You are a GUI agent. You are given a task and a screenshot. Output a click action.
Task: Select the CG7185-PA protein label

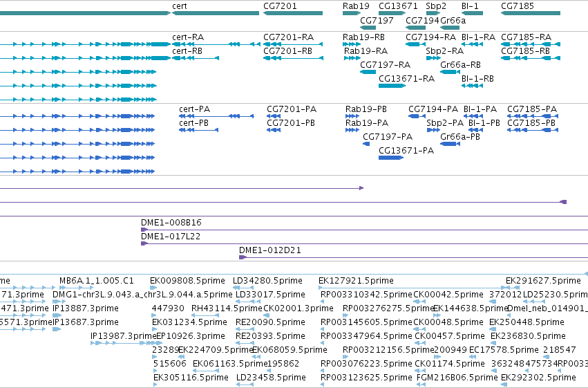[x=532, y=109]
